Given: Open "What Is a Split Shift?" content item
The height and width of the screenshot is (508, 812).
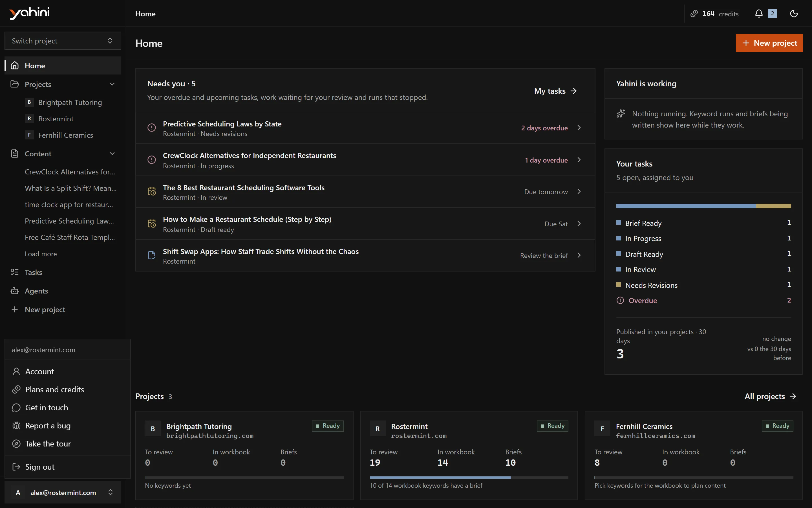Looking at the screenshot, I should coord(70,188).
